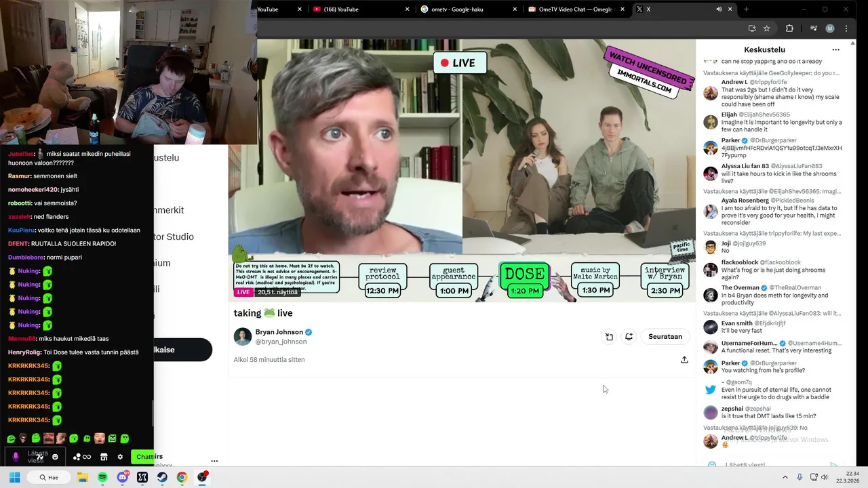Click the three dots next to the sidebar account
This screenshot has height=488, width=868.
[214, 461]
